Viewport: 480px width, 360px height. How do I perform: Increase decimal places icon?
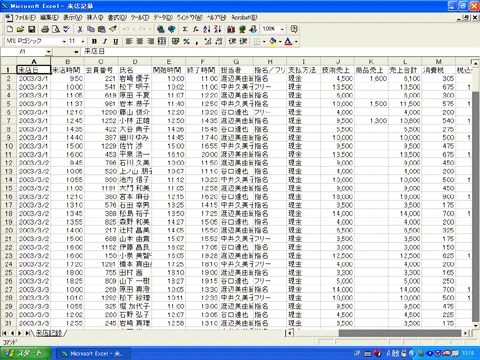(x=208, y=41)
